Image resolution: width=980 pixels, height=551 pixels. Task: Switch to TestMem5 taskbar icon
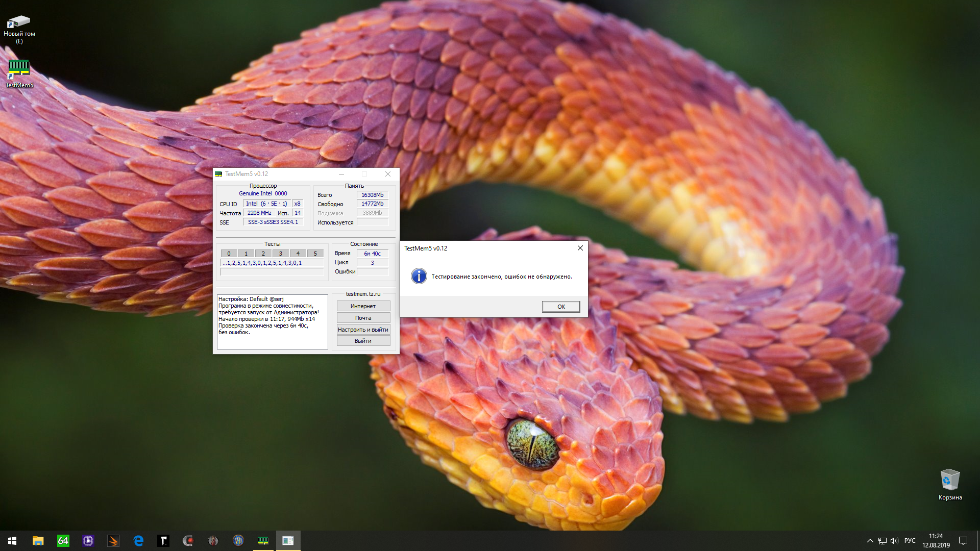pyautogui.click(x=263, y=541)
